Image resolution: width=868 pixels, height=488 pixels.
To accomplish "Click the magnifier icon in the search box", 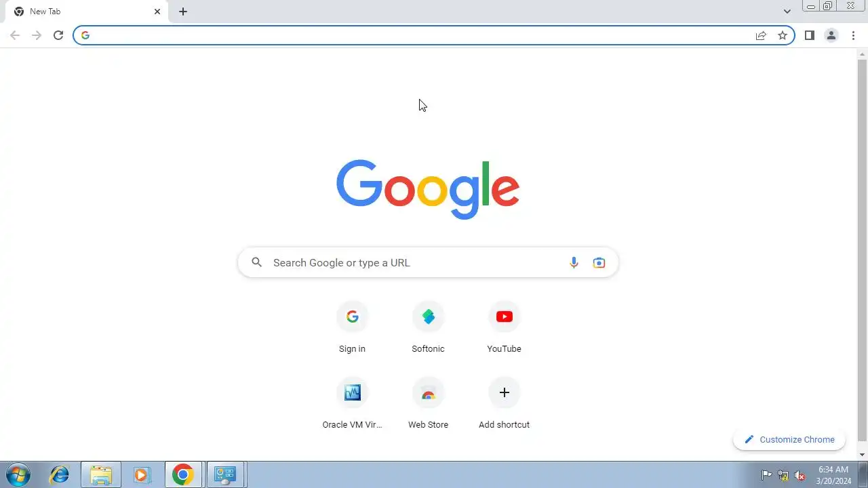I will click(x=256, y=262).
